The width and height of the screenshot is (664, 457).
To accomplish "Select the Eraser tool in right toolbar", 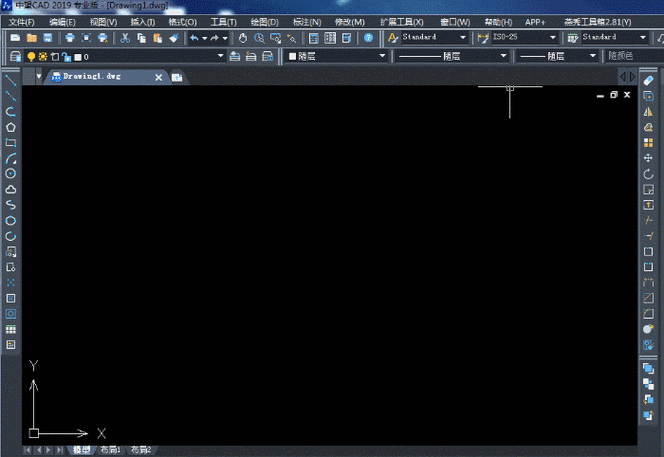I will [x=648, y=80].
